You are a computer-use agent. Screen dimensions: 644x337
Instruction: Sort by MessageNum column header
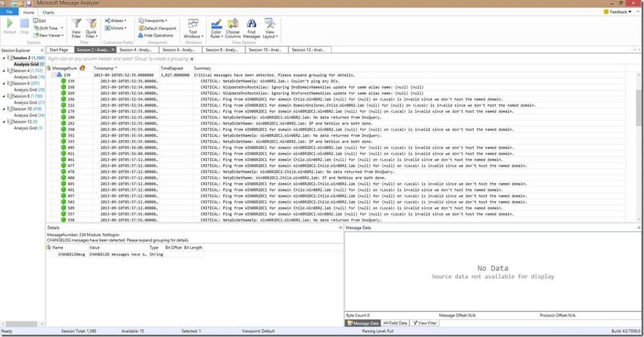click(64, 68)
